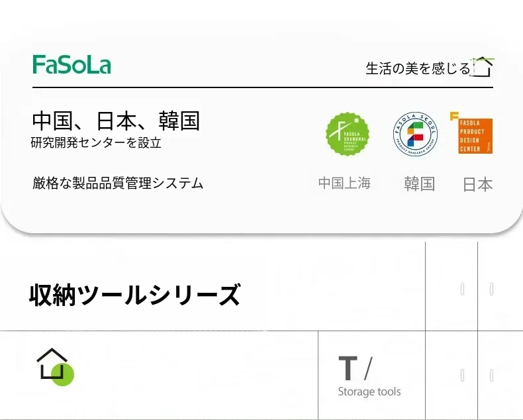This screenshot has width=523, height=420.
Task: Click the lower-row left cabinet door handle
Action: 462,376
